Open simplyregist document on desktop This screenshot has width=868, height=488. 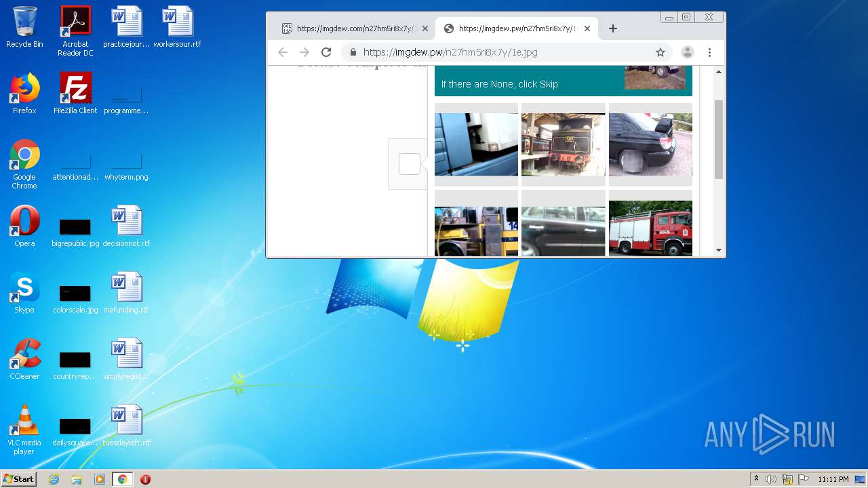click(126, 359)
